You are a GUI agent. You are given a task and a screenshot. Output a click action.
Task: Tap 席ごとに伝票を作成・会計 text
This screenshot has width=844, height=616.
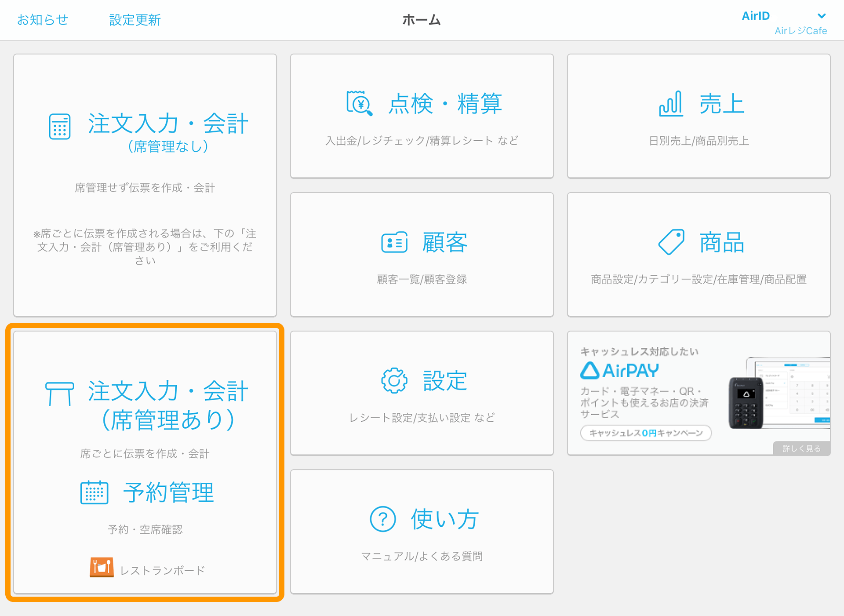[x=145, y=453]
